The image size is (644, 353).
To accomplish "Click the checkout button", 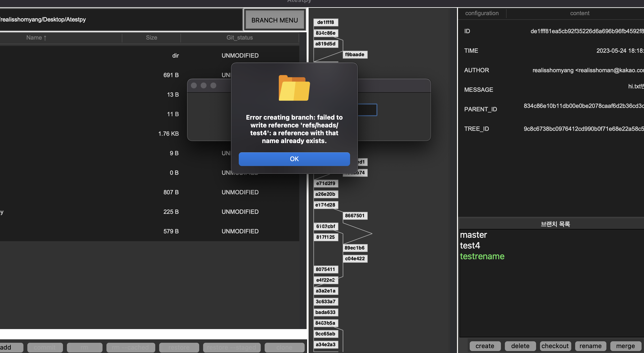I will [x=555, y=346].
